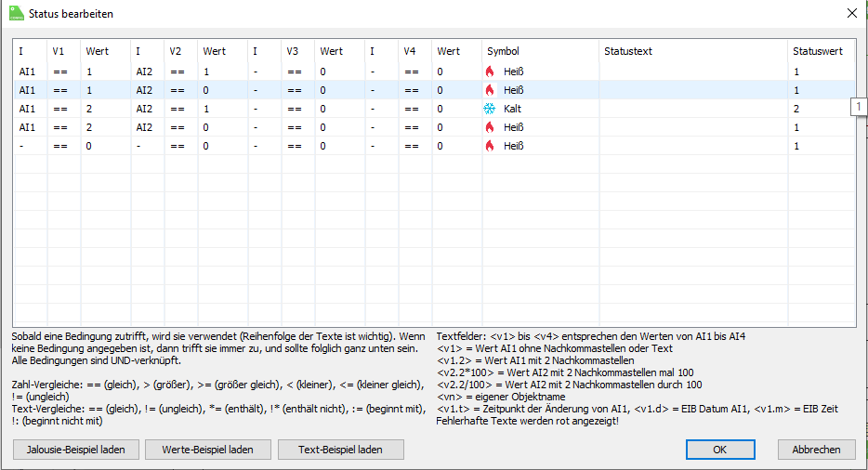
Task: Click flame icon in fourth row (AI1 == 2, AI2 == 0)
Action: pyautogui.click(x=490, y=127)
